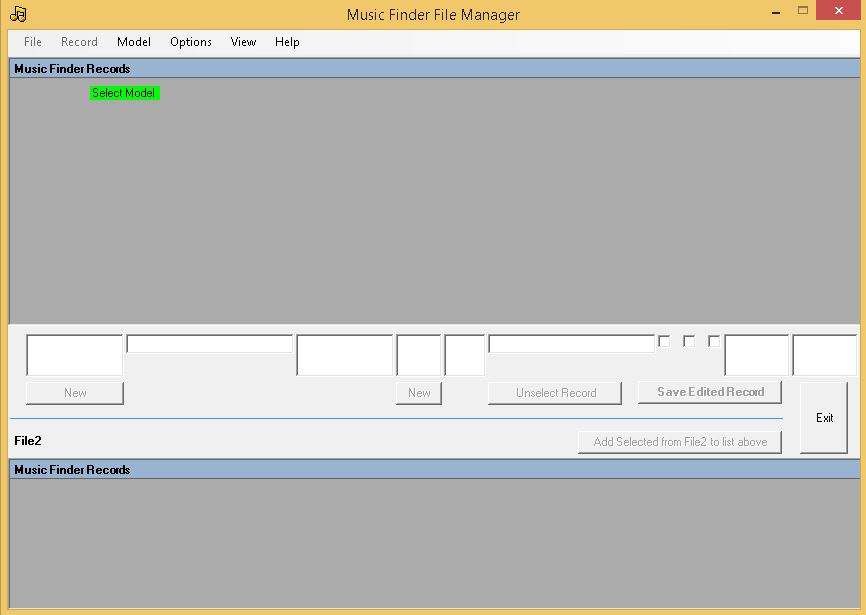Click the File2 section label
The height and width of the screenshot is (615, 866).
click(29, 440)
